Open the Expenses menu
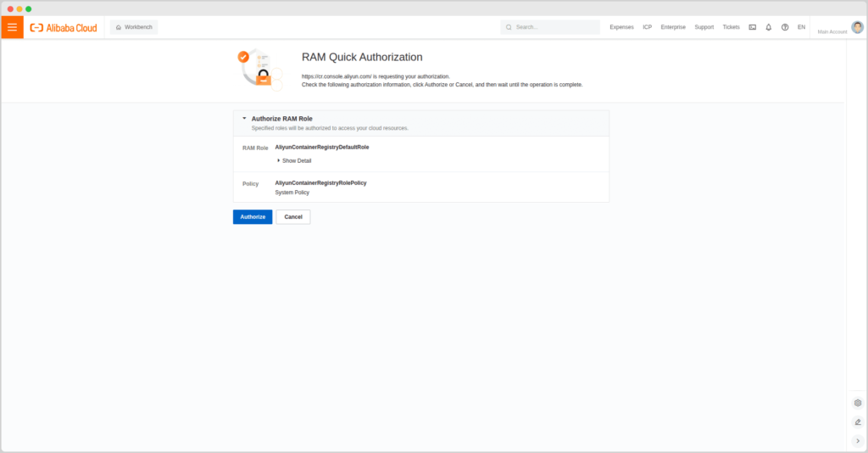Viewport: 868px width, 453px height. (621, 27)
